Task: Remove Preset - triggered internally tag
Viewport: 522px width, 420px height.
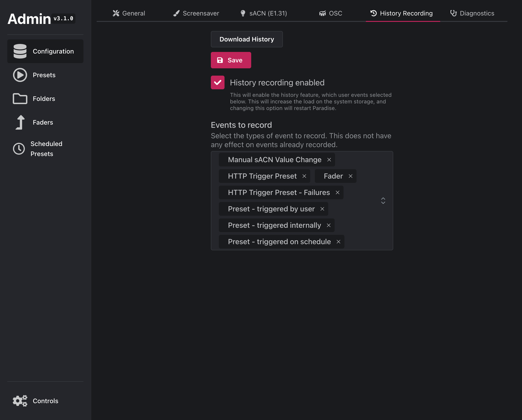Action: click(x=328, y=225)
